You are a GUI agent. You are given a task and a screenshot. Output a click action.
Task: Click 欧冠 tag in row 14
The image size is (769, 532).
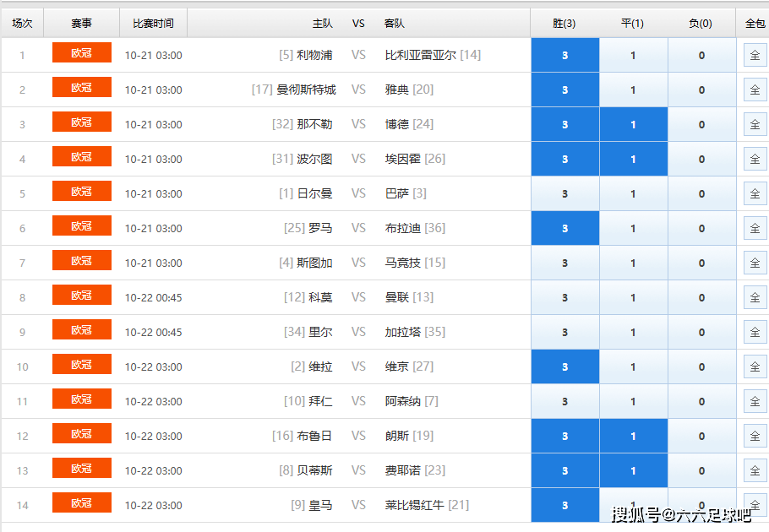point(82,502)
